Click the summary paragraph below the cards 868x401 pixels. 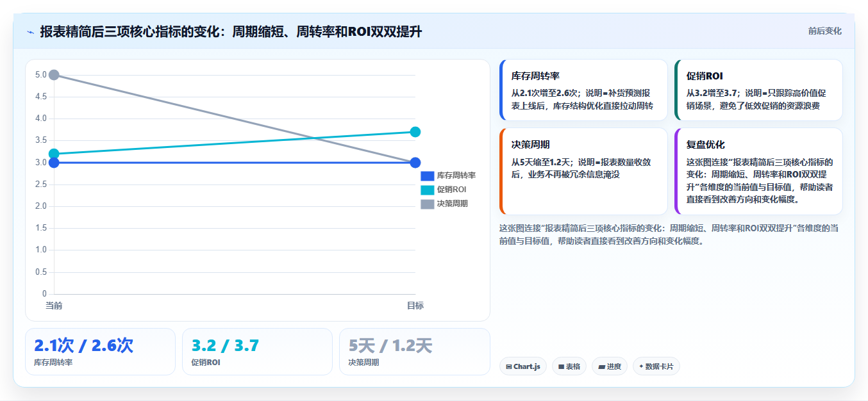(669, 234)
